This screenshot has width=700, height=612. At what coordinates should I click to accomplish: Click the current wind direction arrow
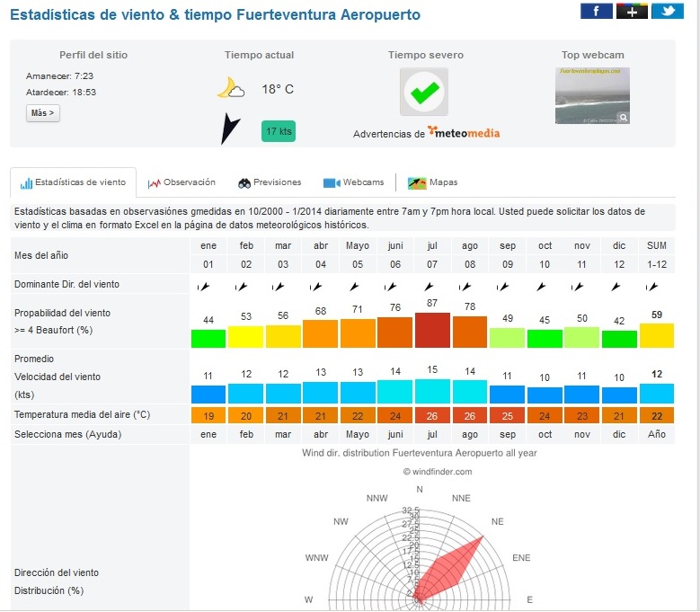pyautogui.click(x=230, y=129)
